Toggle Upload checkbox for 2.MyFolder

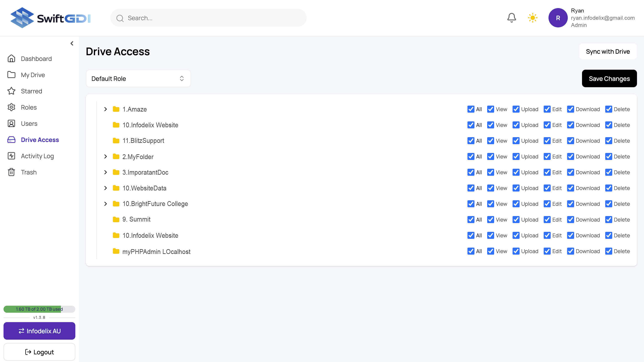(516, 157)
